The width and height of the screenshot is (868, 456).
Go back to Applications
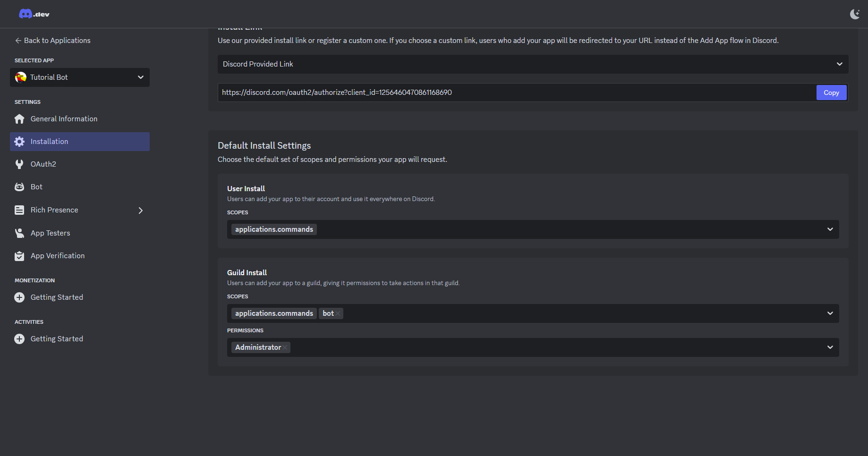pos(52,41)
